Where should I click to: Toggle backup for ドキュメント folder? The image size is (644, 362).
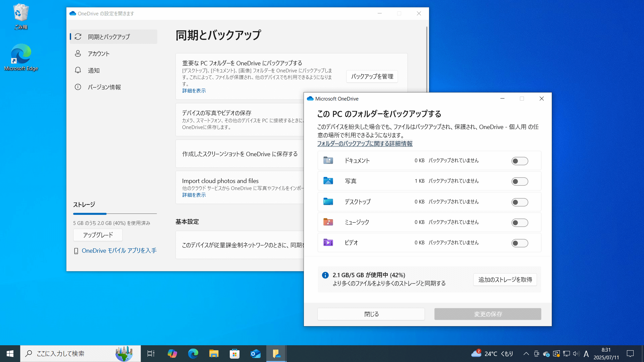(520, 161)
